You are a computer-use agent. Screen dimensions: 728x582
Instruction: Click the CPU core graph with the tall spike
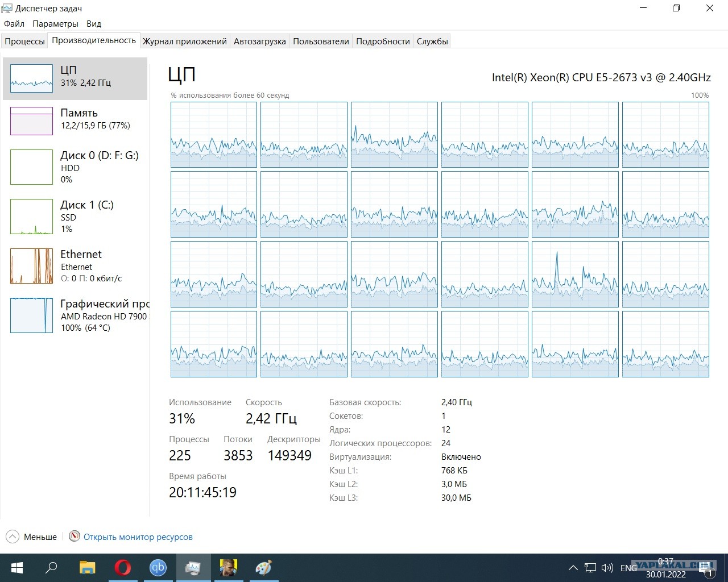575,274
